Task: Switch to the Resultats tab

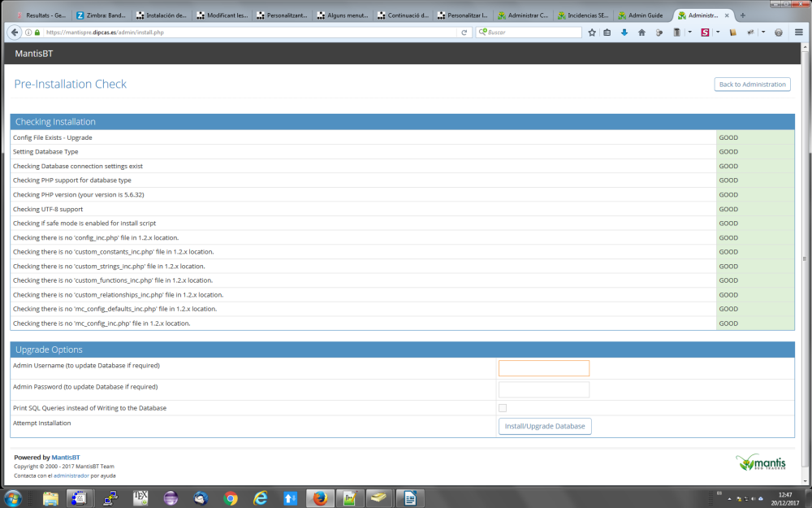Action: [x=41, y=15]
